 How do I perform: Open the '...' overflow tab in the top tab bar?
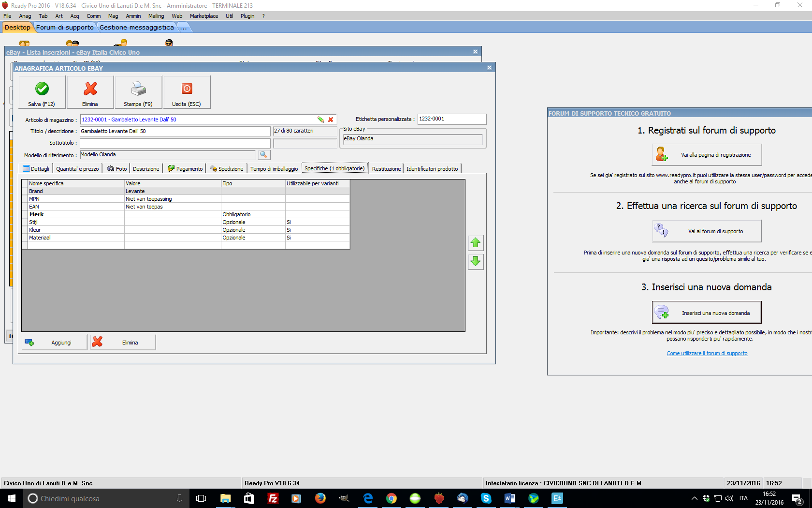[x=183, y=28]
